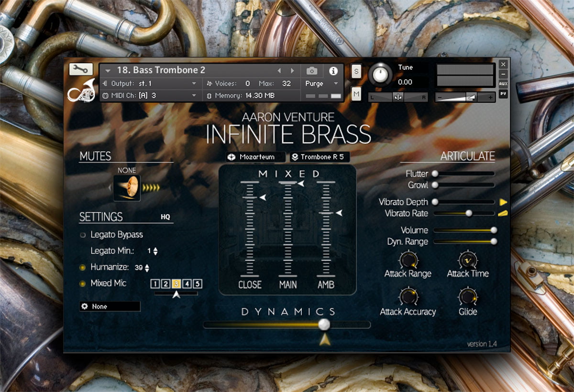Click the center pan icon between L and R
The width and height of the screenshot is (574, 392).
(x=398, y=97)
